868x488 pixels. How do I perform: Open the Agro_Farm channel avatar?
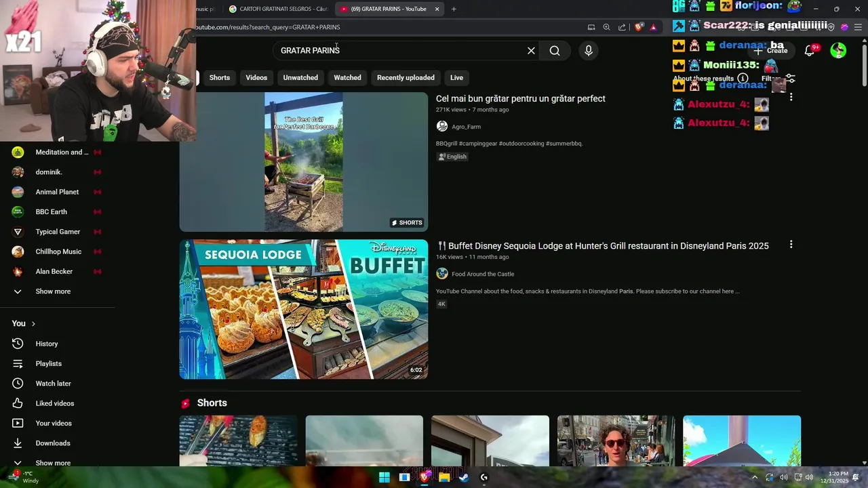click(x=442, y=126)
